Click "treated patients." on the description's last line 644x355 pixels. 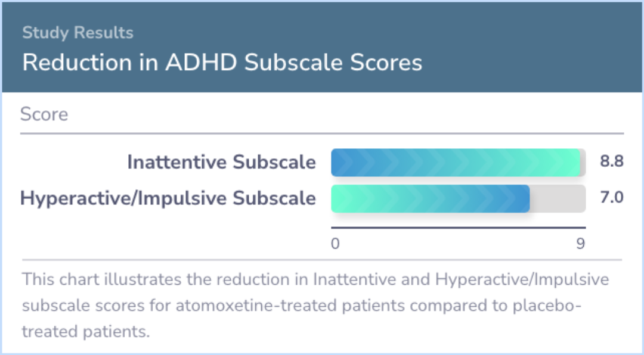[x=86, y=332]
